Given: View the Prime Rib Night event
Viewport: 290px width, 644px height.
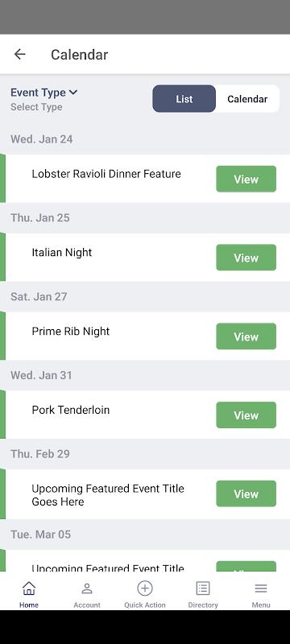Looking at the screenshot, I should click(246, 336).
